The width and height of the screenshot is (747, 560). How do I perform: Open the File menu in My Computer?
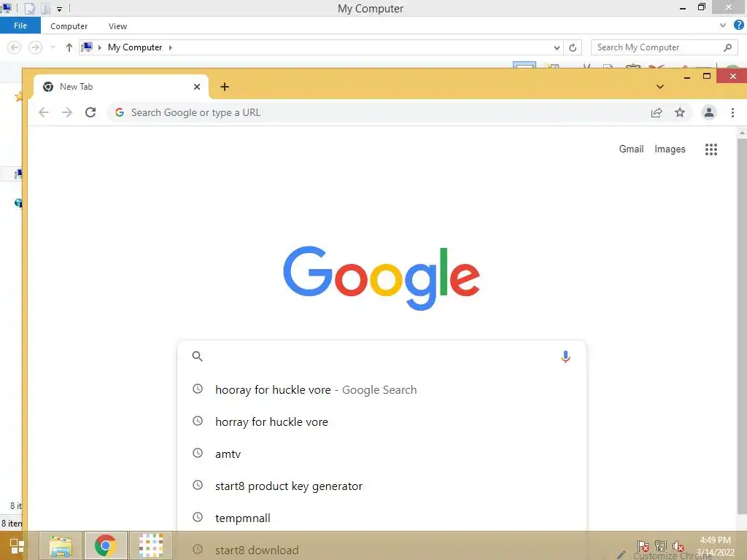coord(20,26)
